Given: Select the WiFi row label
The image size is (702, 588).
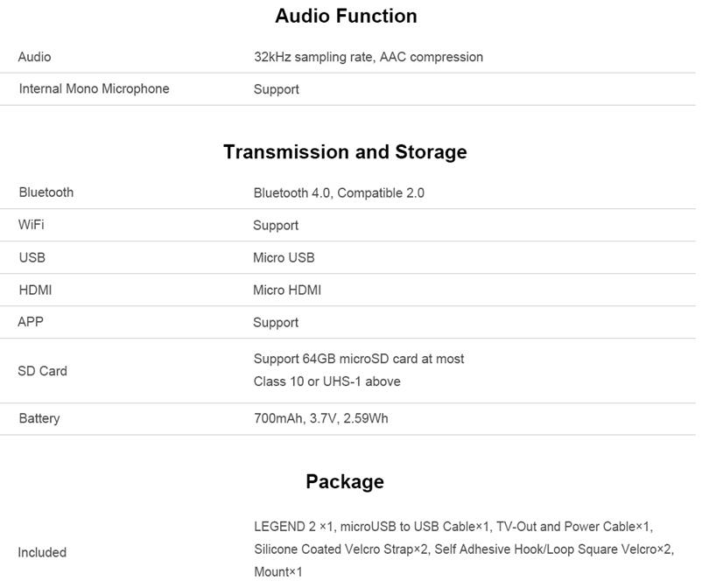Looking at the screenshot, I should [x=32, y=225].
